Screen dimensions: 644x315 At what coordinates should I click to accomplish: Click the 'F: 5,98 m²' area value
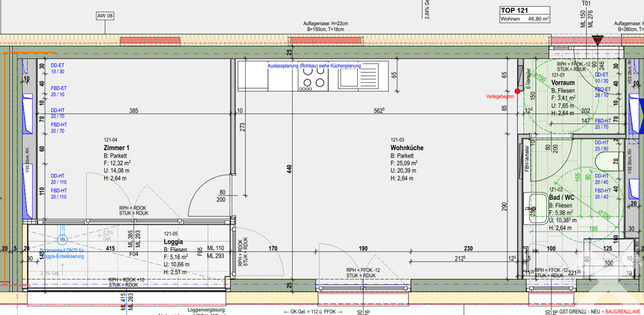click(562, 213)
